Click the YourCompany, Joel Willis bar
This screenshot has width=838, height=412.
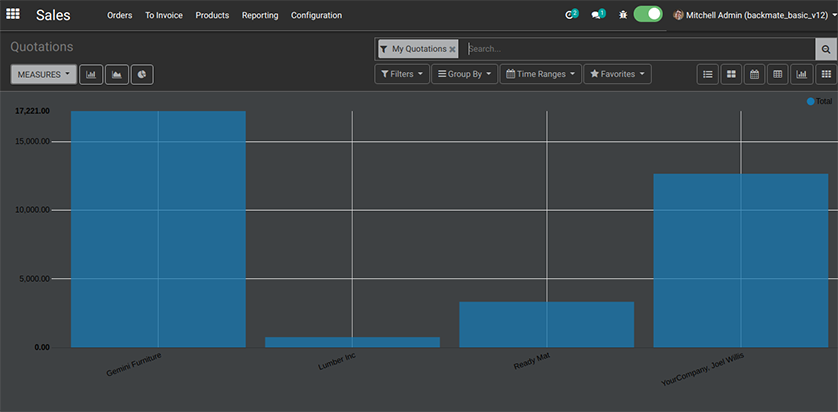point(741,260)
